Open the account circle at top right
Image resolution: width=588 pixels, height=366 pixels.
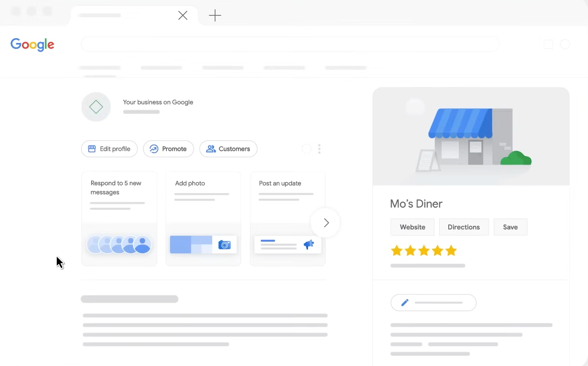coord(565,44)
